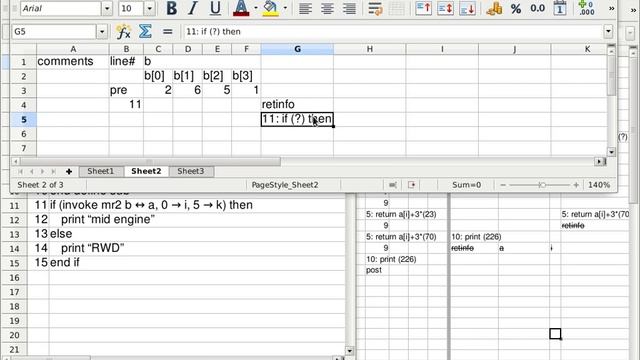Select the 'b[2]' cell
The image size is (640, 360).
217,76
